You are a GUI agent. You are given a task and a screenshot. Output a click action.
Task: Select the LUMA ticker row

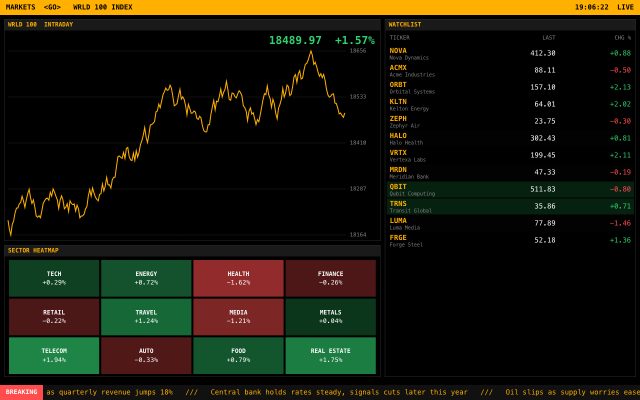pyautogui.click(x=510, y=224)
